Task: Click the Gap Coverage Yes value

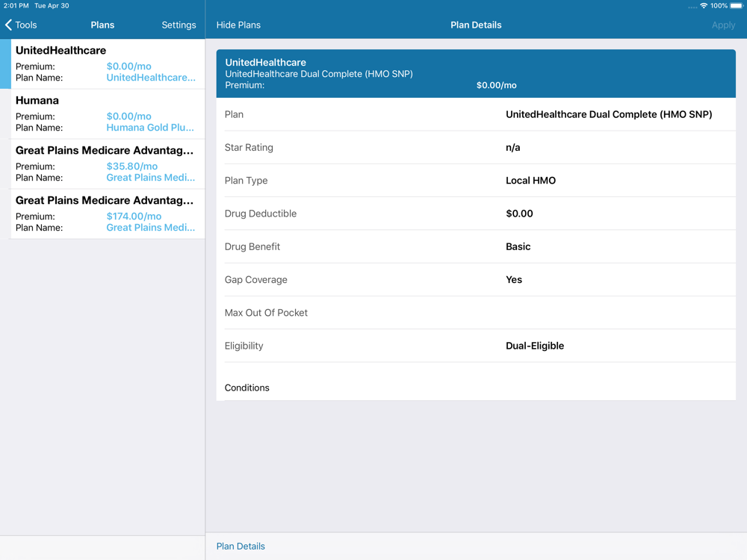Action: point(514,279)
